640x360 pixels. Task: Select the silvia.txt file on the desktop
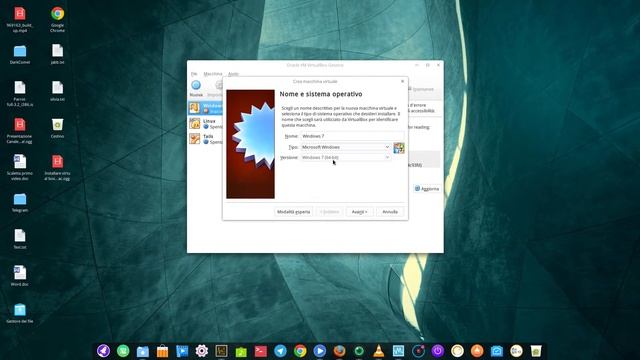pyautogui.click(x=57, y=91)
